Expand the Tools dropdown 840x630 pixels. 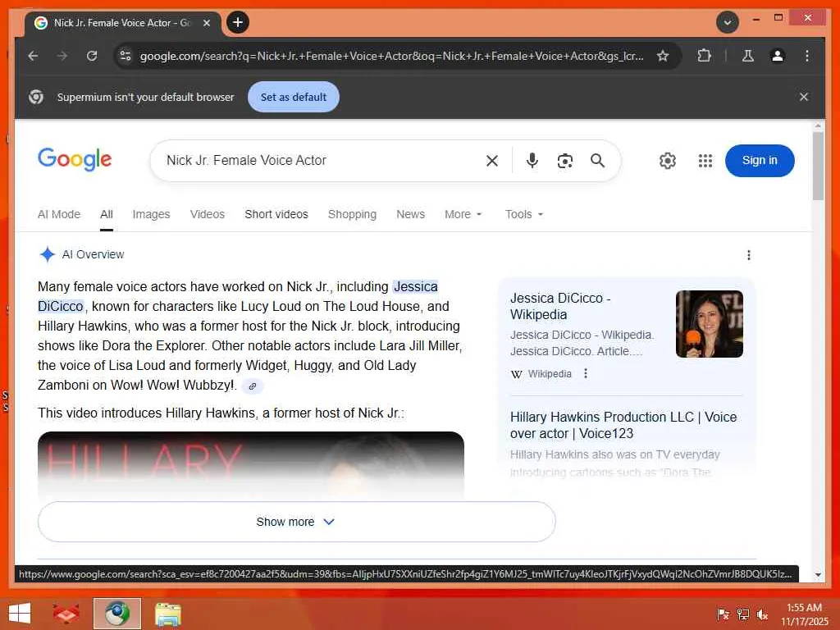pyautogui.click(x=524, y=214)
